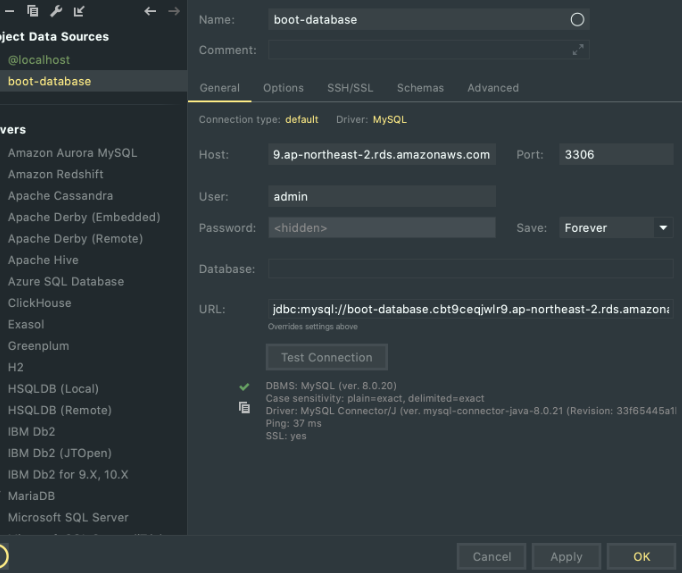Image resolution: width=682 pixels, height=573 pixels.
Task: Click the User field containing admin
Action: (382, 196)
